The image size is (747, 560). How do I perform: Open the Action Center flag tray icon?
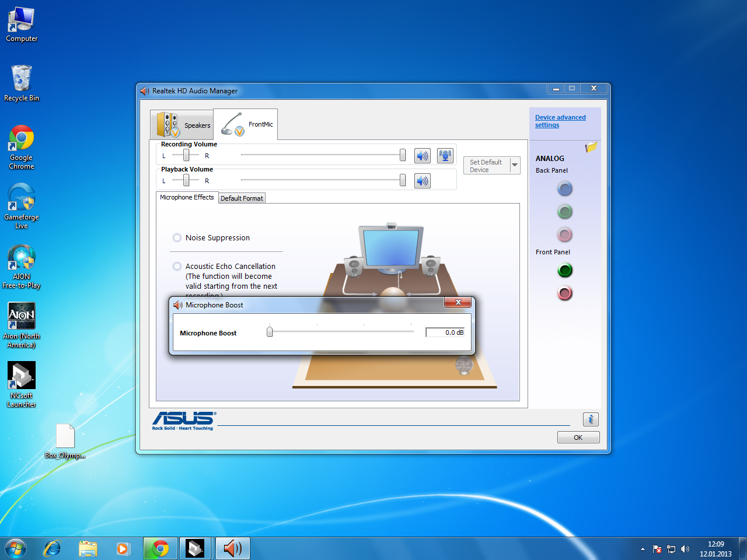[x=657, y=549]
